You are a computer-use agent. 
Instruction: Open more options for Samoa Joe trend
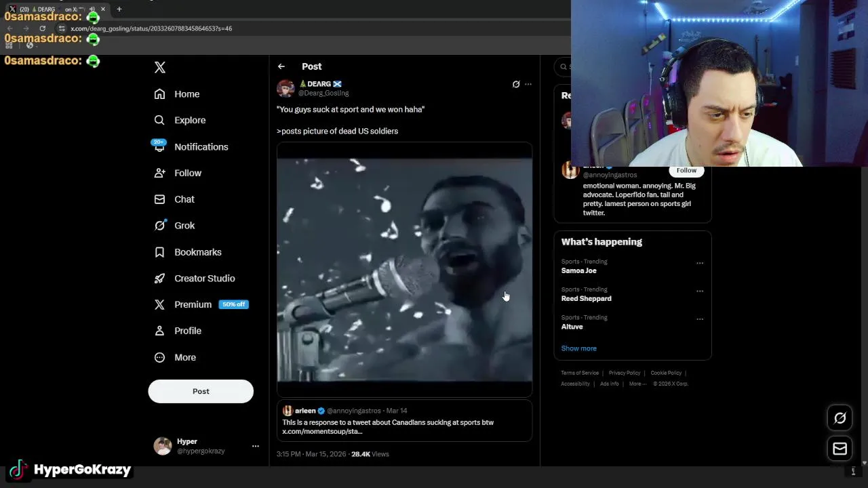(700, 263)
